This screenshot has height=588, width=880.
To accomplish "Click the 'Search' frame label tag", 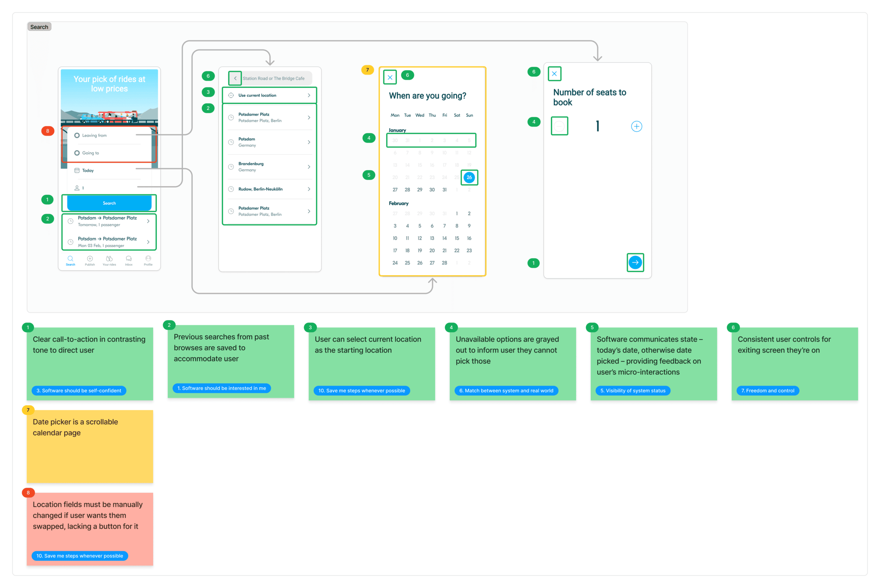I will click(x=39, y=27).
